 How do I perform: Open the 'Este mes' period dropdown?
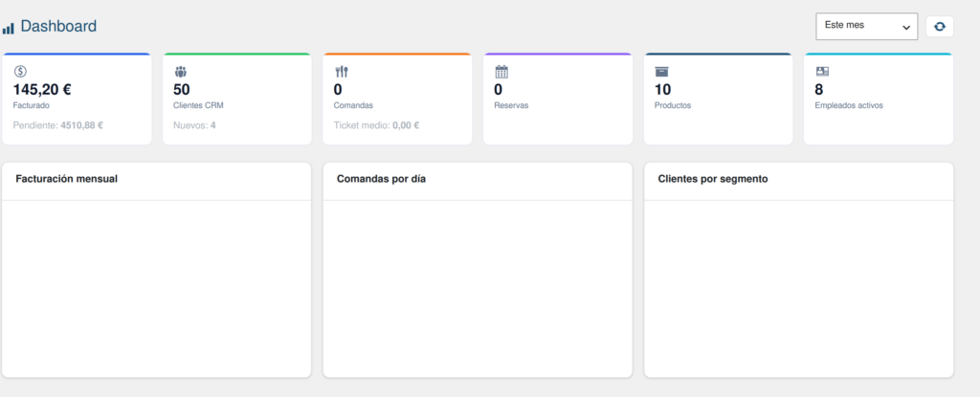(x=867, y=26)
